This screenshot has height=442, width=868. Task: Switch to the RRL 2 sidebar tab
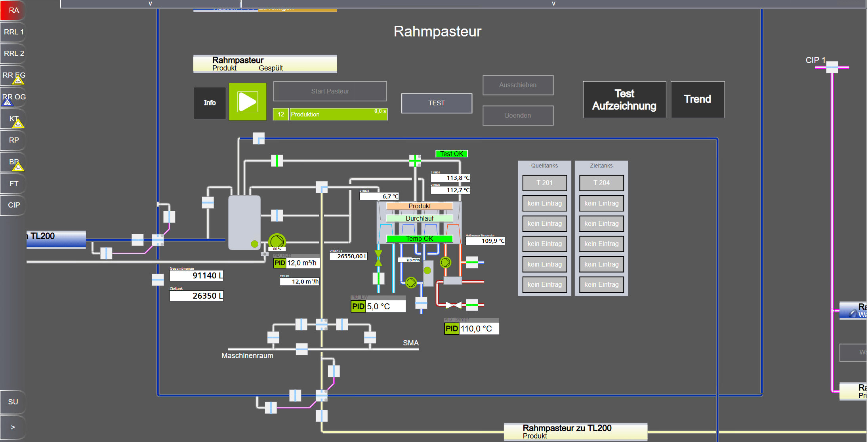tap(13, 53)
